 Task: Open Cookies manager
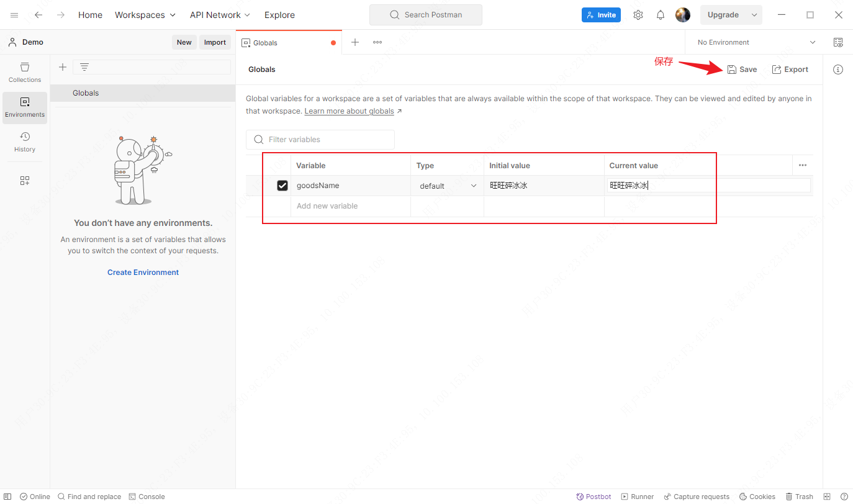click(x=757, y=497)
